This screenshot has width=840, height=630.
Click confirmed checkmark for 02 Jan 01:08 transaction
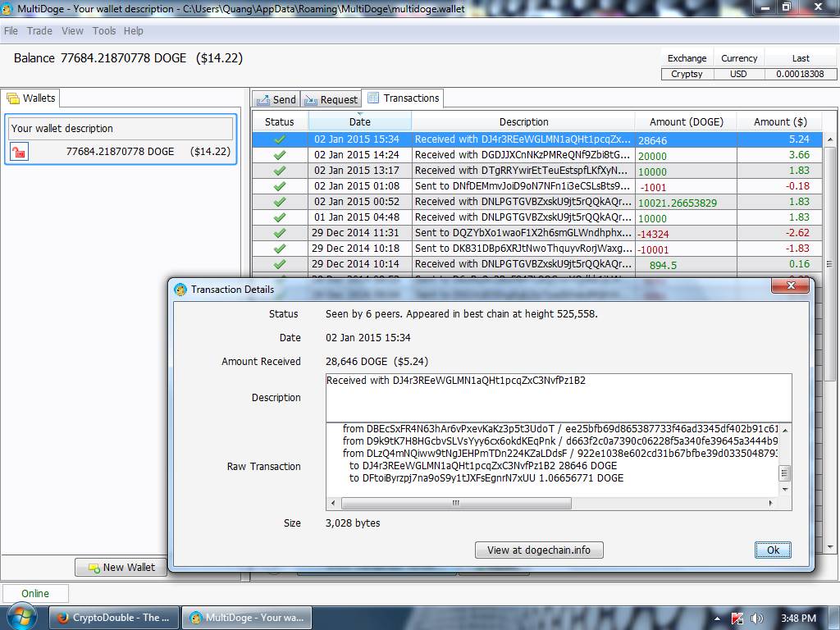pos(280,186)
